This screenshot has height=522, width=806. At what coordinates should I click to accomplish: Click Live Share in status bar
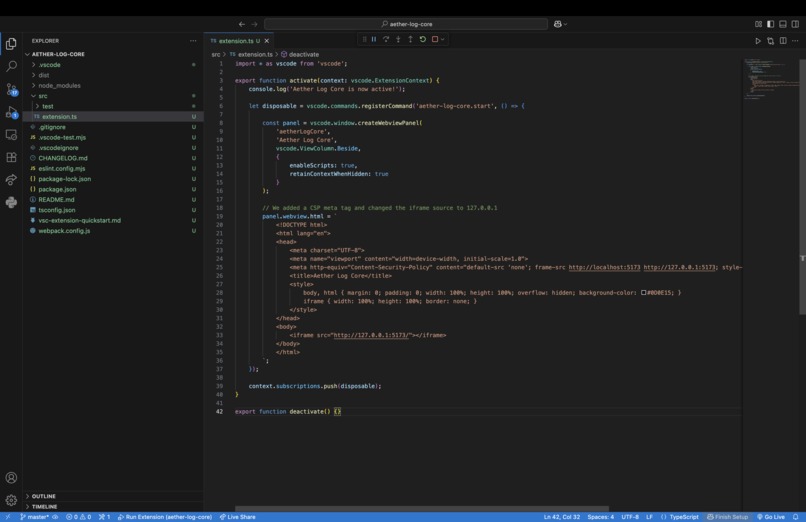tap(237, 517)
